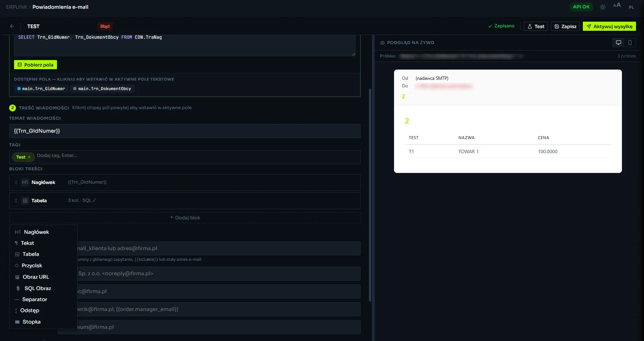Choose Odstęp from the block type menu
The image size is (644, 341).
43,310
